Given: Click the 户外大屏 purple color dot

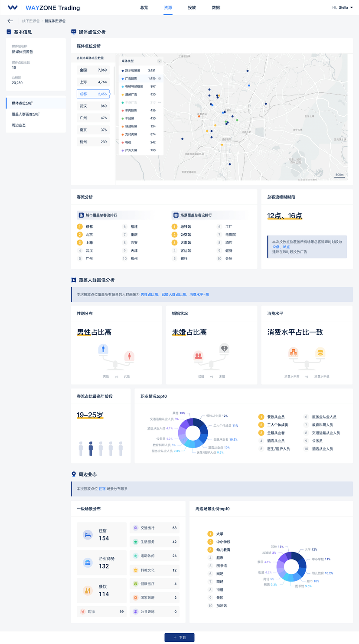Looking at the screenshot, I should (123, 150).
